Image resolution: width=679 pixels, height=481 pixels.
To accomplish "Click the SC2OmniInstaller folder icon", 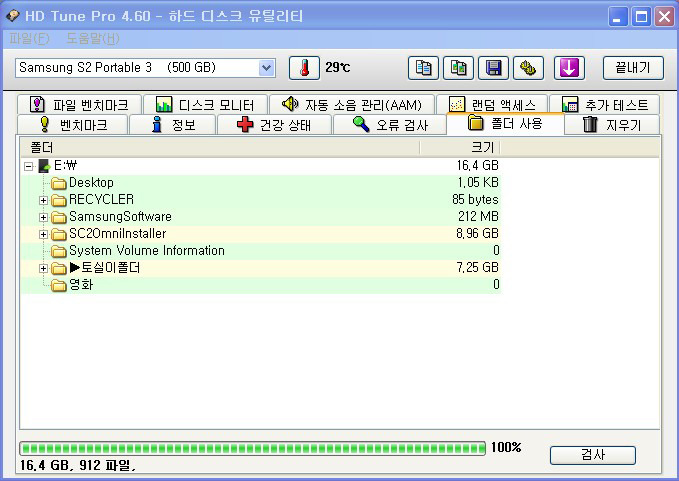I will (x=58, y=234).
